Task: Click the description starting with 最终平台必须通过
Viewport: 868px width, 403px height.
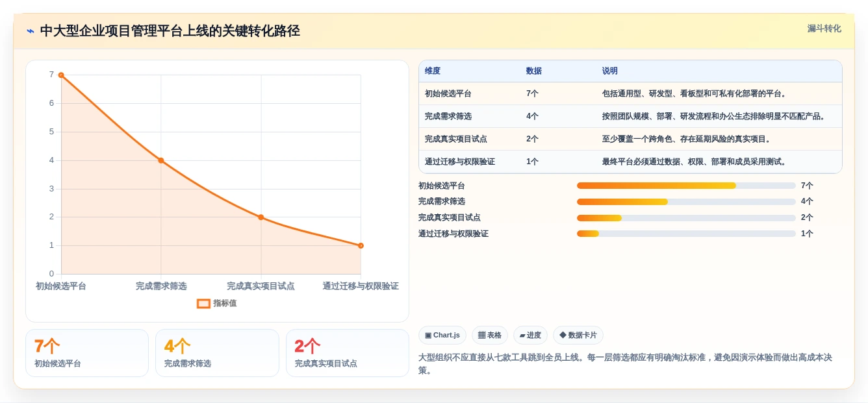Action: (x=695, y=162)
